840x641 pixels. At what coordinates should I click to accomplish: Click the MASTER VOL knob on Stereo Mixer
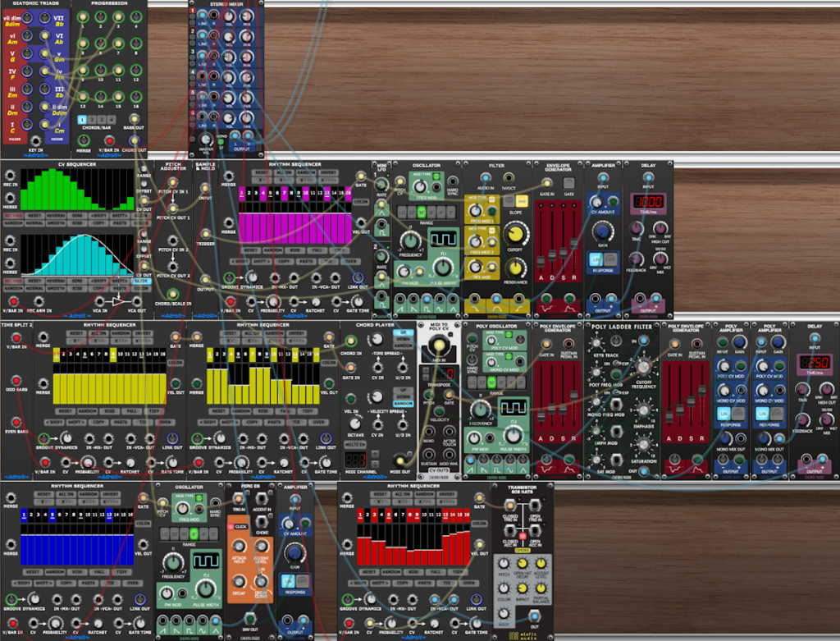coord(206,140)
